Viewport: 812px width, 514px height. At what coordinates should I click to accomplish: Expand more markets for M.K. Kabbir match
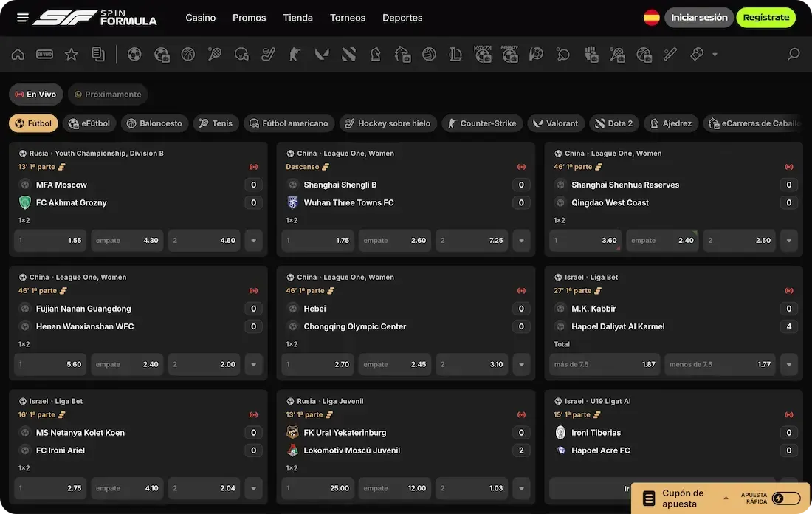coord(788,364)
